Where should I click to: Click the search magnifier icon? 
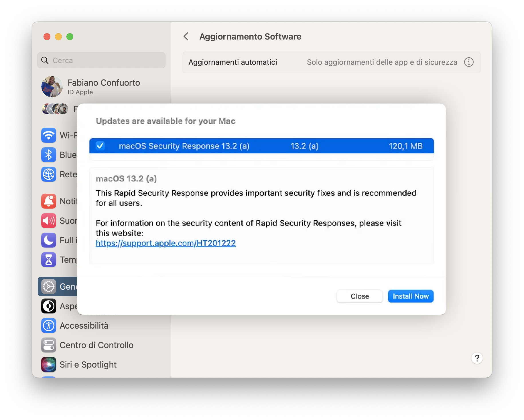pyautogui.click(x=45, y=60)
